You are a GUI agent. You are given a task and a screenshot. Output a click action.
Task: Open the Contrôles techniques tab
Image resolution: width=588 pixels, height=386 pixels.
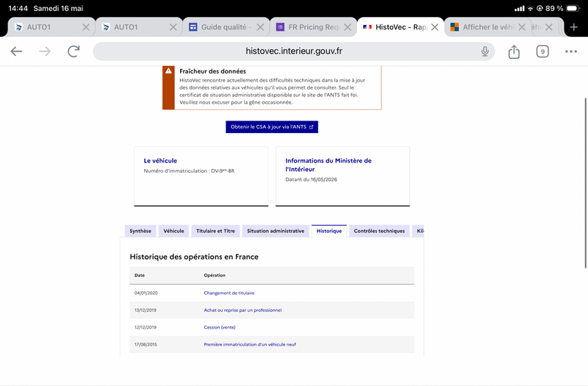click(x=379, y=231)
